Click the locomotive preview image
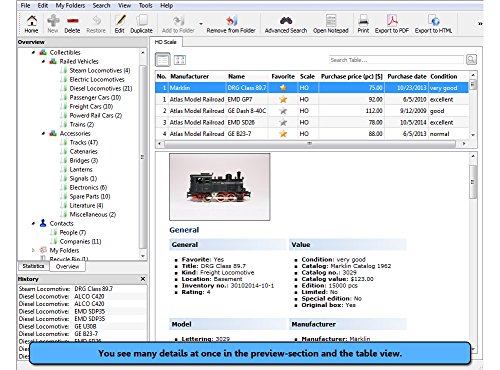500x370 pixels. (x=220, y=187)
